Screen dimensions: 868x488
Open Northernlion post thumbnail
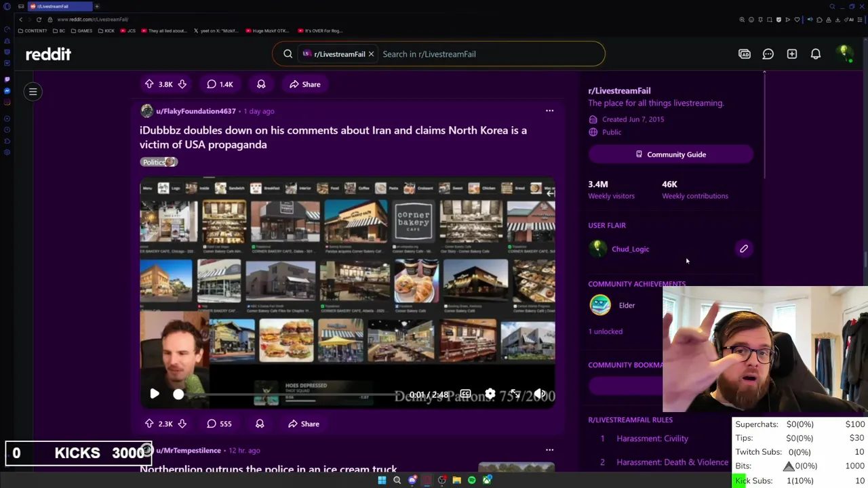[516, 468]
